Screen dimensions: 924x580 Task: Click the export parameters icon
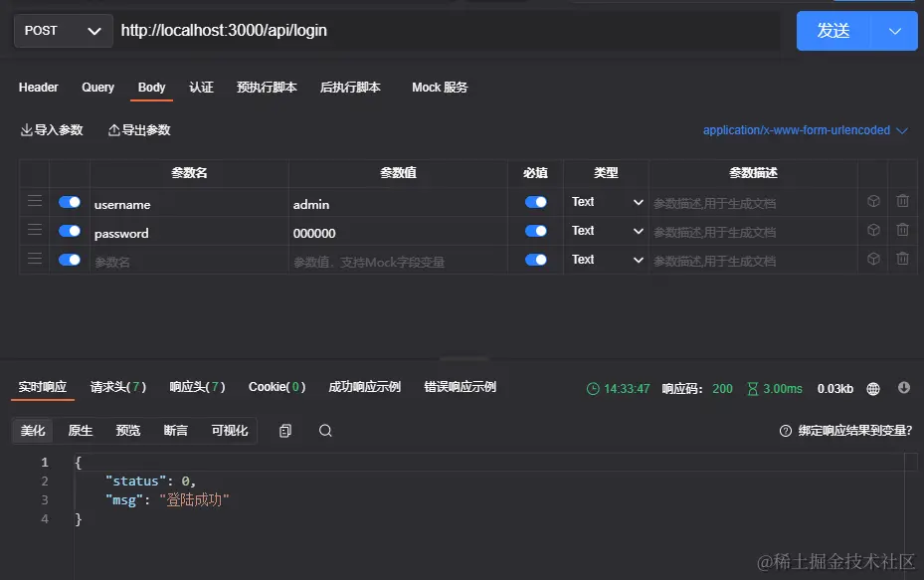coord(111,129)
